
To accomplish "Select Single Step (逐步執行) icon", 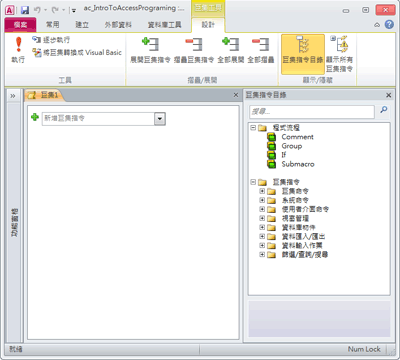I will click(51, 40).
